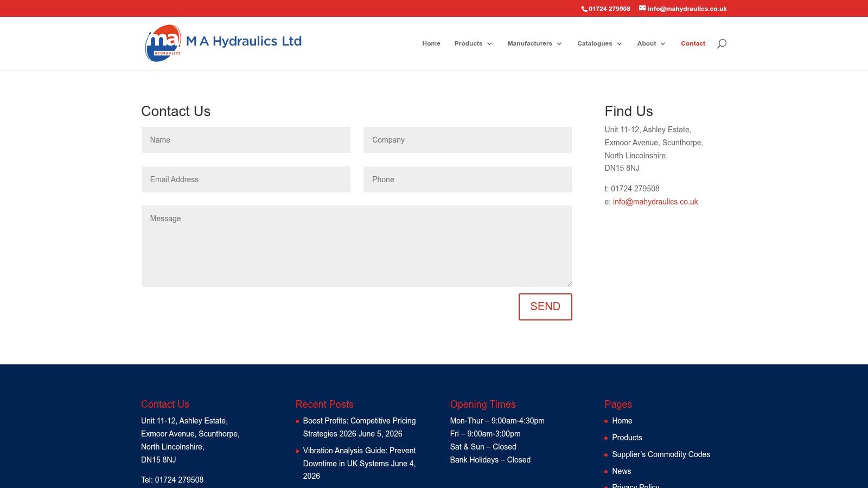The height and width of the screenshot is (488, 868).
Task: Click 'Mon-Thur – 9:00am-4:30pm' text
Action: [497, 421]
